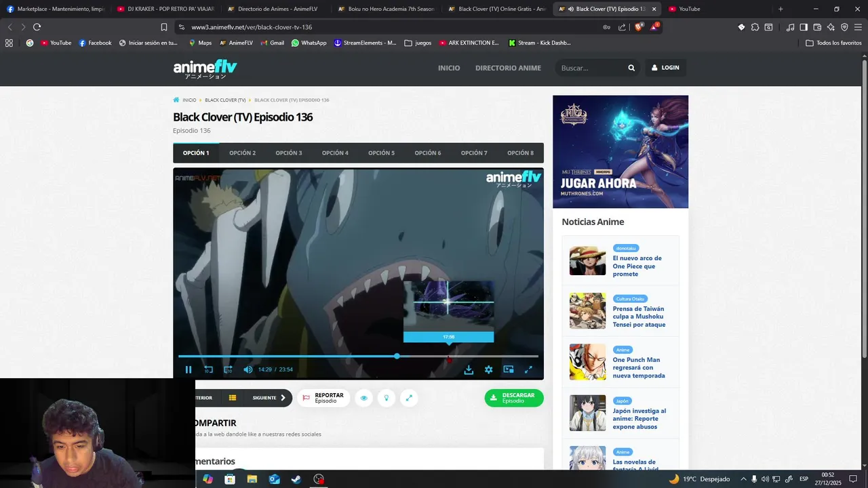Toggle picture-in-picture mode in player
Viewport: 868px width, 488px height.
508,369
